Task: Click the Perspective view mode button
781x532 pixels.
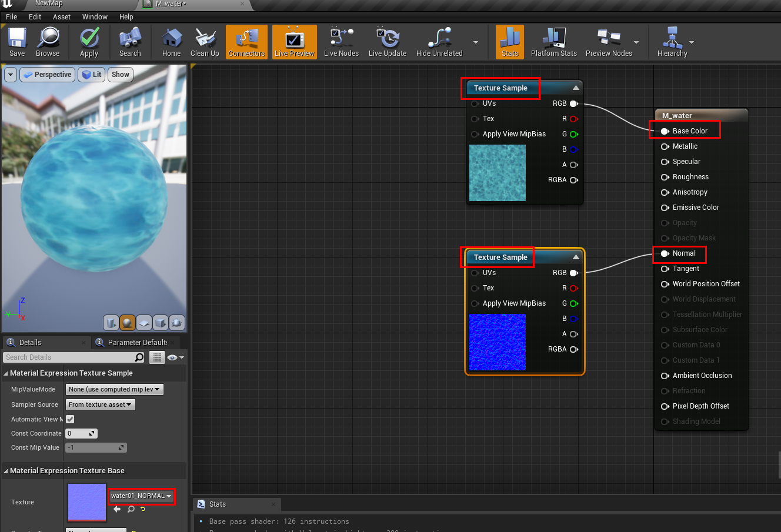Action: pyautogui.click(x=47, y=75)
